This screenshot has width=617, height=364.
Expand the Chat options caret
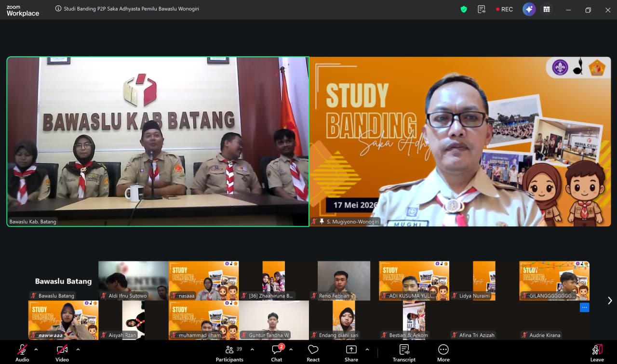(x=291, y=350)
